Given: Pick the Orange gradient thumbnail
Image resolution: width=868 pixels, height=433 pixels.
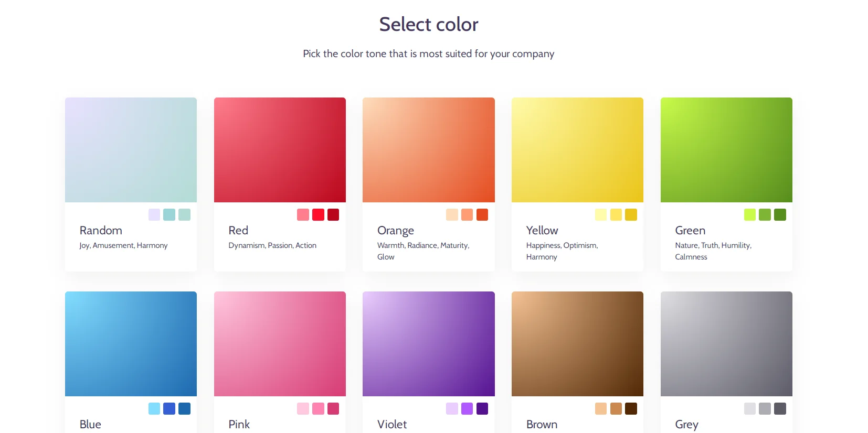Looking at the screenshot, I should [428, 150].
